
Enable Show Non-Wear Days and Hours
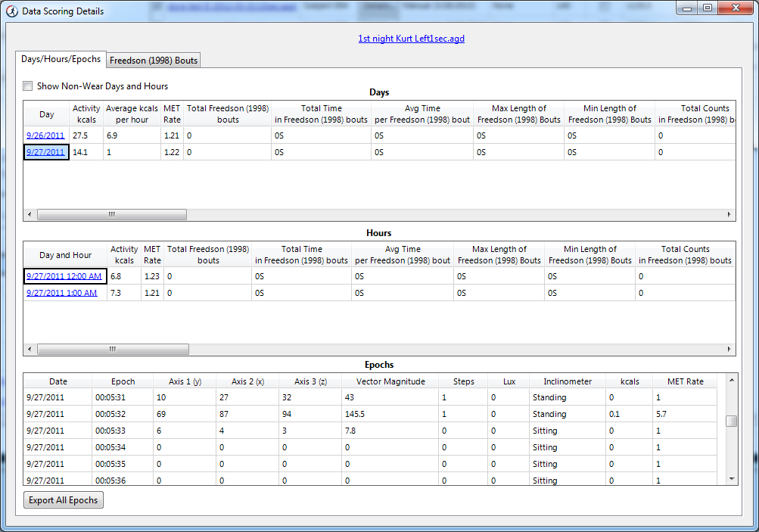point(27,86)
